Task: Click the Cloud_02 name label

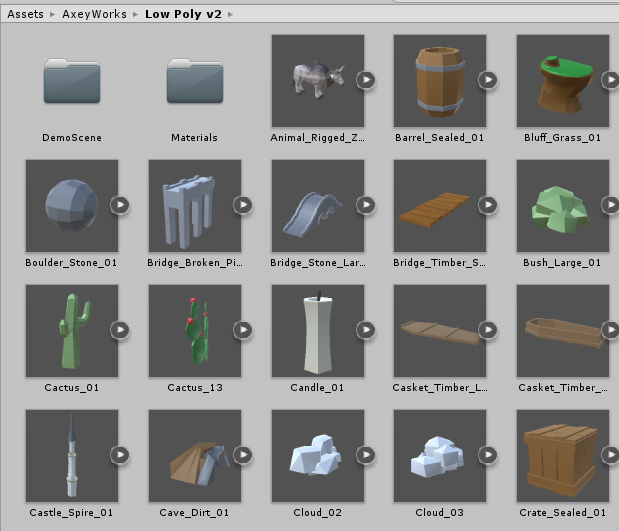Action: pos(317,513)
